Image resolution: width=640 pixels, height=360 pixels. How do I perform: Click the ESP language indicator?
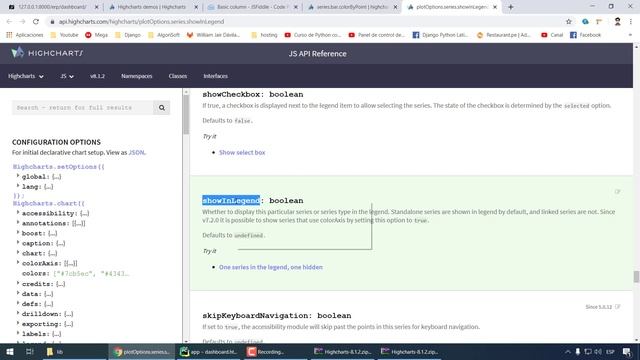610,351
